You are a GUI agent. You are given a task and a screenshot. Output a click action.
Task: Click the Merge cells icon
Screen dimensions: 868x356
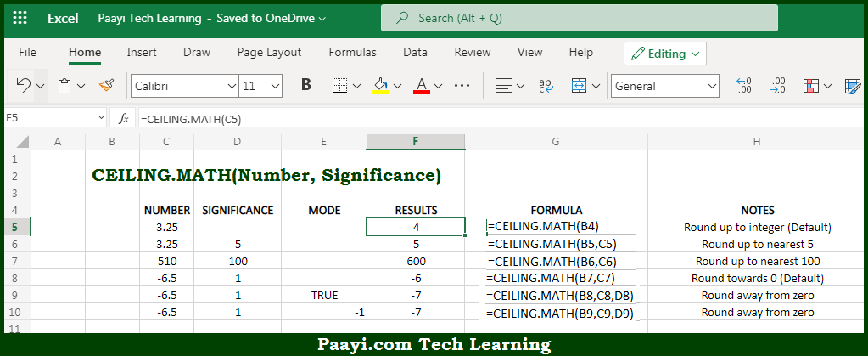[x=579, y=86]
